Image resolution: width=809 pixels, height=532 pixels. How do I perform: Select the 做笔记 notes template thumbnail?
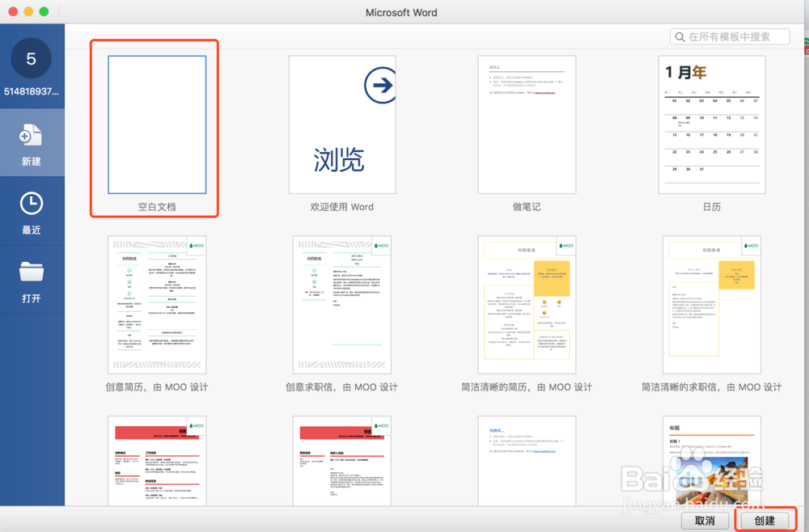[x=527, y=125]
